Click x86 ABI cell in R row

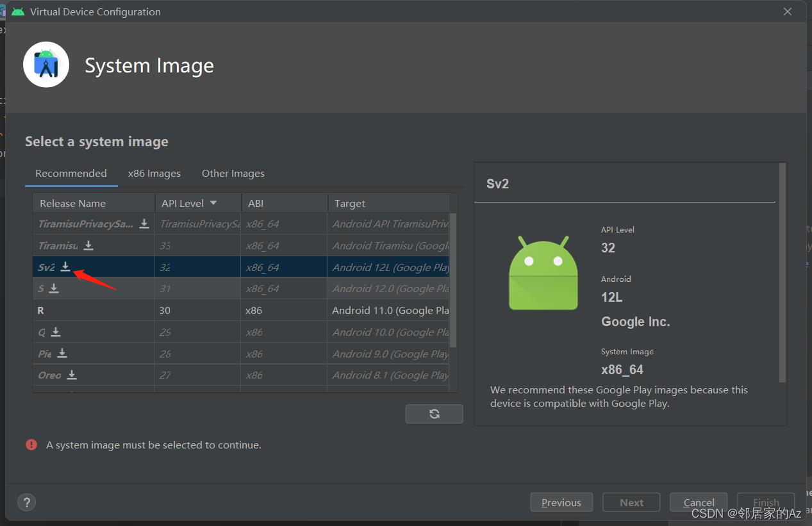285,310
